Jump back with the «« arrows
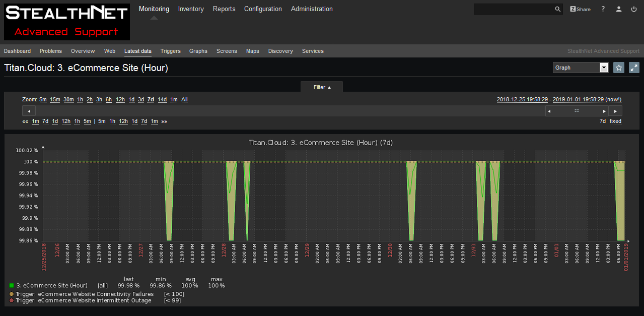This screenshot has height=316, width=644. [x=25, y=121]
